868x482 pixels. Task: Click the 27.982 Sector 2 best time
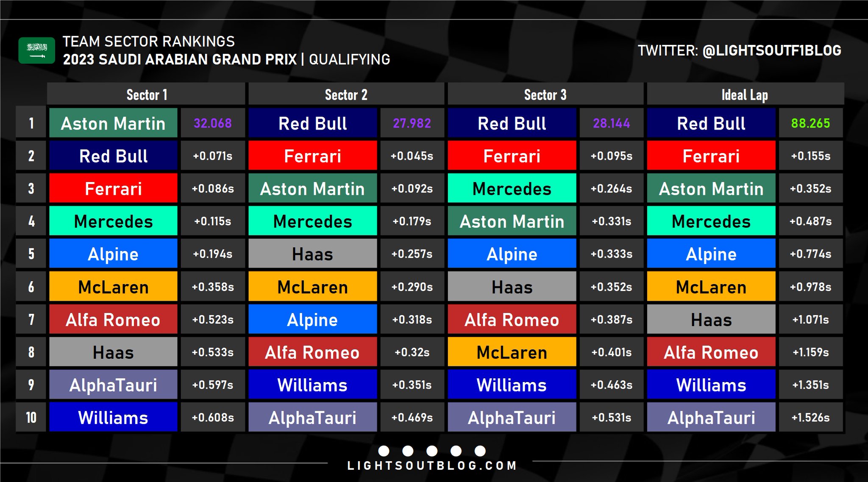[x=412, y=123]
